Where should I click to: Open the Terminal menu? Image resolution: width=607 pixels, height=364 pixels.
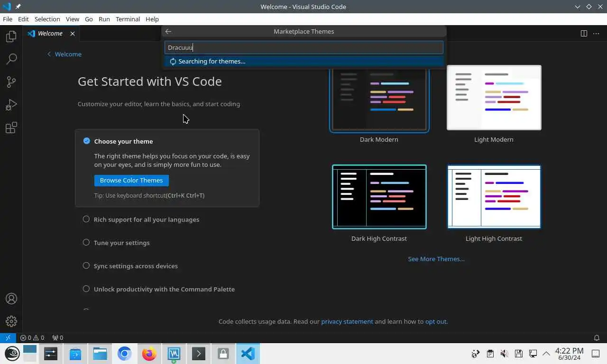pyautogui.click(x=128, y=19)
